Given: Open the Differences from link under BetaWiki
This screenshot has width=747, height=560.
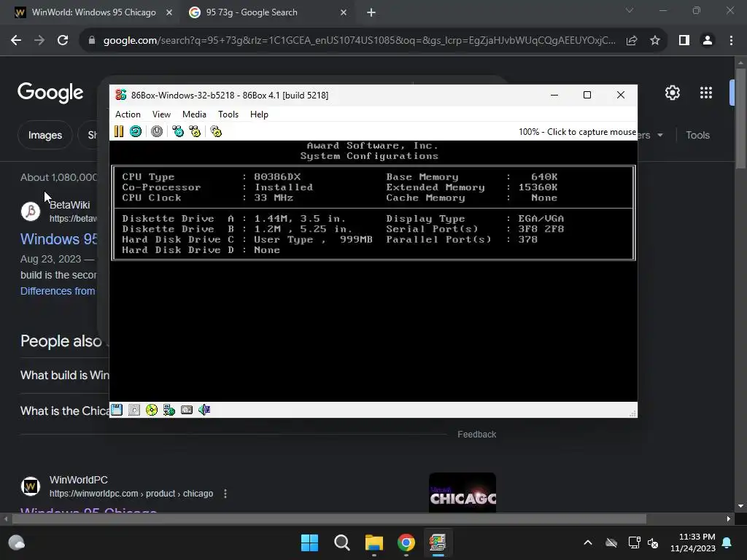Looking at the screenshot, I should [58, 291].
